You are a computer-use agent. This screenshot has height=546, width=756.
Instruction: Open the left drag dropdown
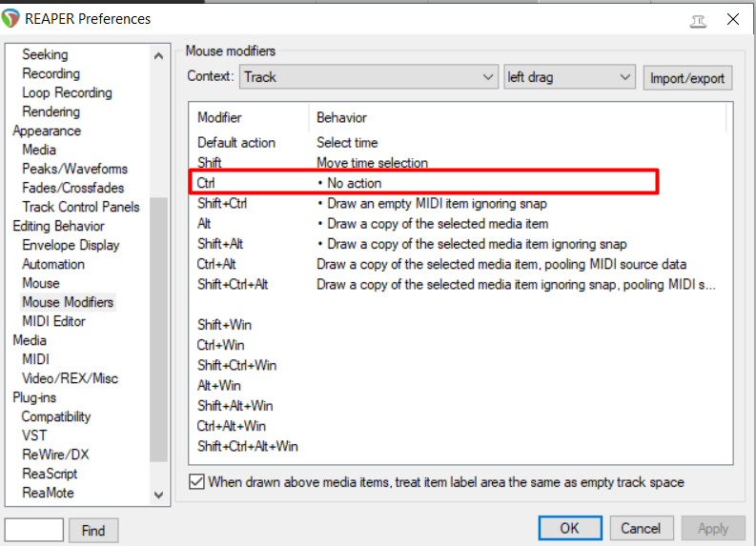569,77
